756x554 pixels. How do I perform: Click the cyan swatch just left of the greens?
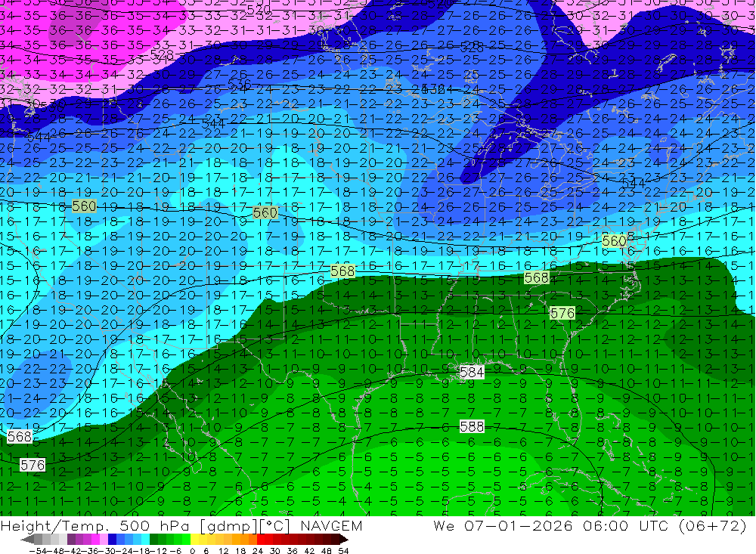tap(145, 540)
